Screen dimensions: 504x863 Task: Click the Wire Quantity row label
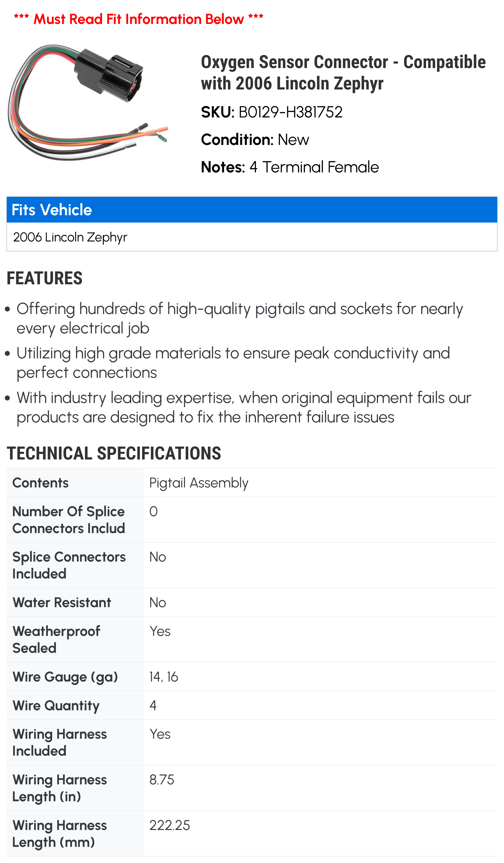[x=56, y=705]
